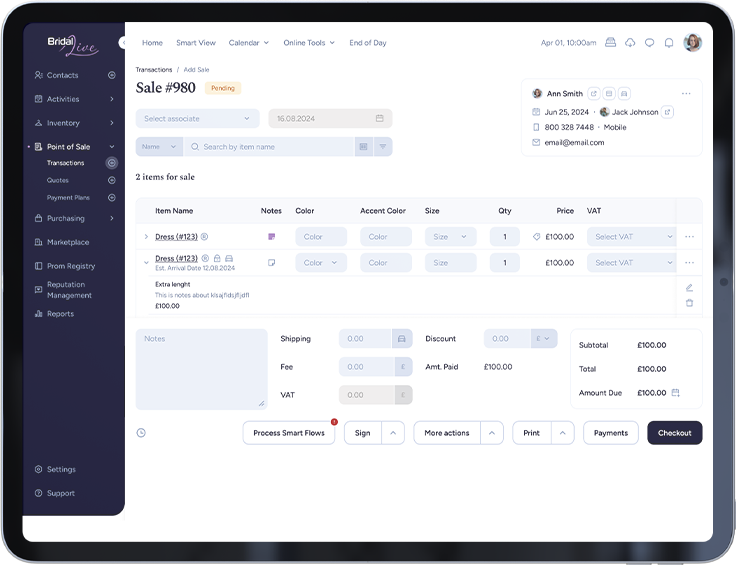Click the shipping delivery icon button
The height and width of the screenshot is (565, 736).
click(x=402, y=338)
